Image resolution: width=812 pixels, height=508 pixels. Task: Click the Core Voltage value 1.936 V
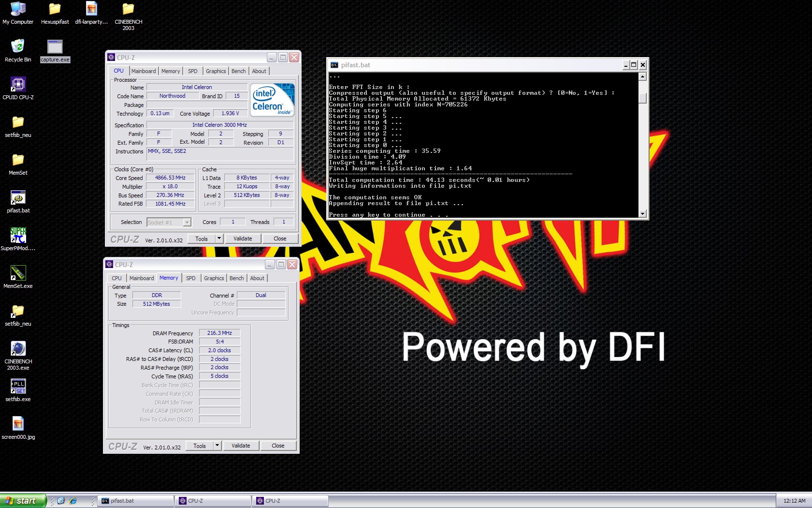tap(230, 114)
